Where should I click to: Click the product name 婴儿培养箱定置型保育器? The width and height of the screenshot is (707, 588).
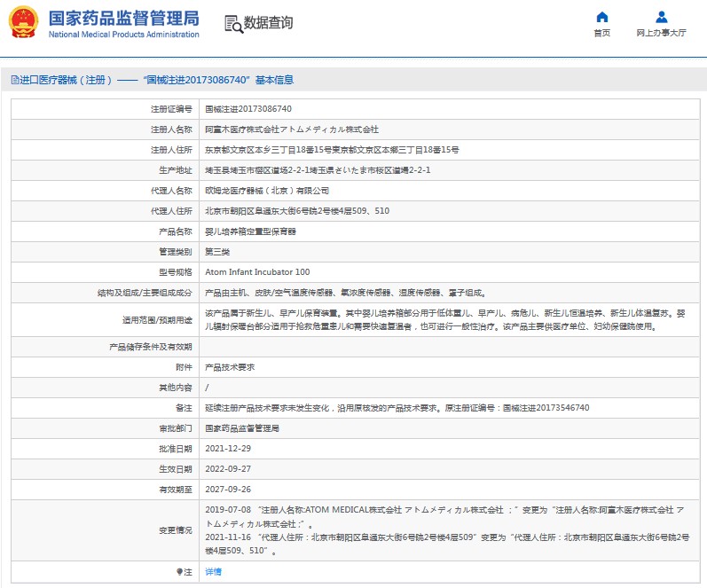pos(251,231)
